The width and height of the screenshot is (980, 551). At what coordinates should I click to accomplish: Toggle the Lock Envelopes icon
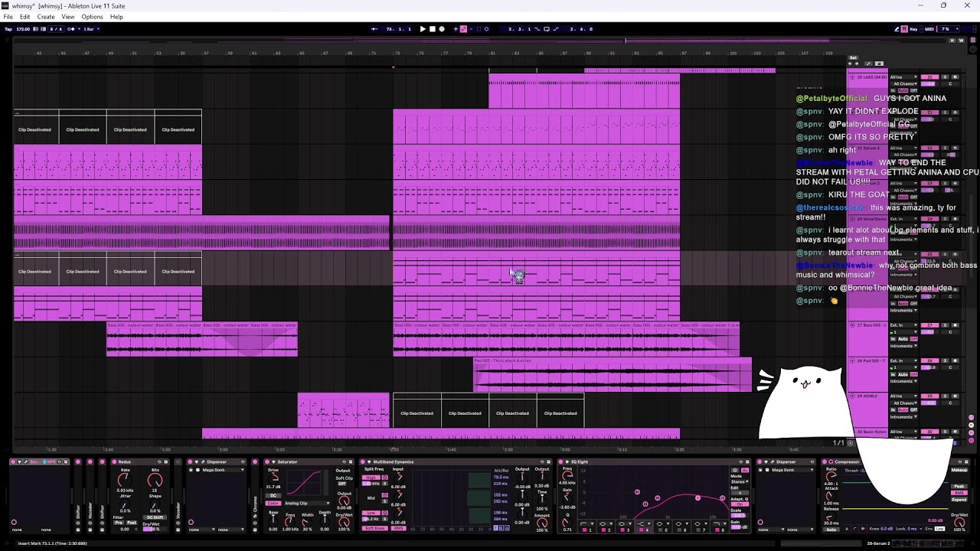[x=879, y=64]
